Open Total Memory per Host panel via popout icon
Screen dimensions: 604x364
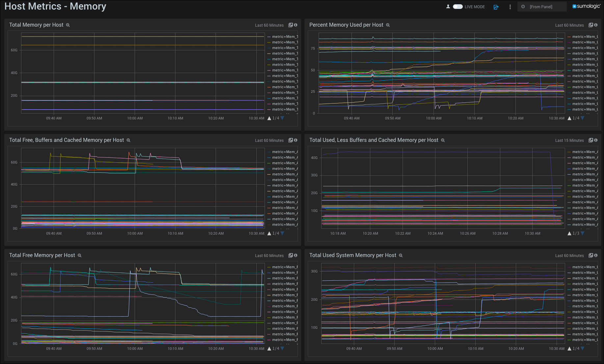pos(290,25)
